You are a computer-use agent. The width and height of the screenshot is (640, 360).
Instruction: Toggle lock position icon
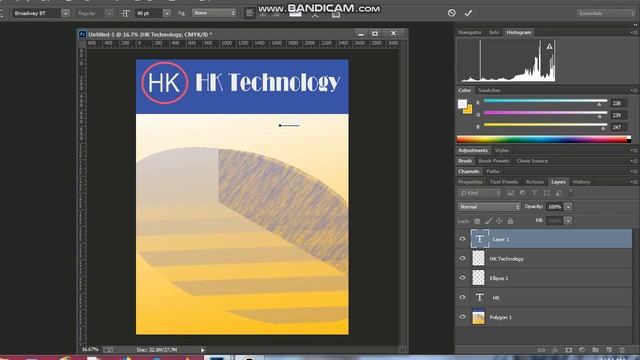[x=499, y=221]
